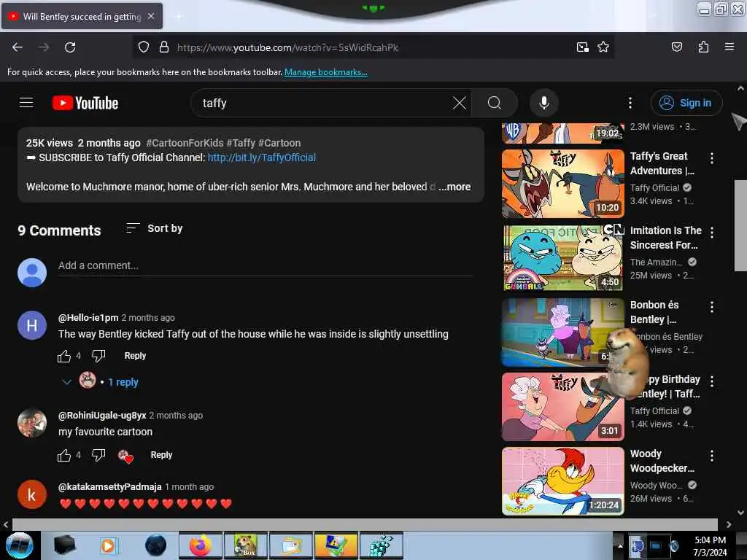Dislike the 'my favourite cartoon' comment
Viewport: 747px width, 560px height.
[x=98, y=455]
